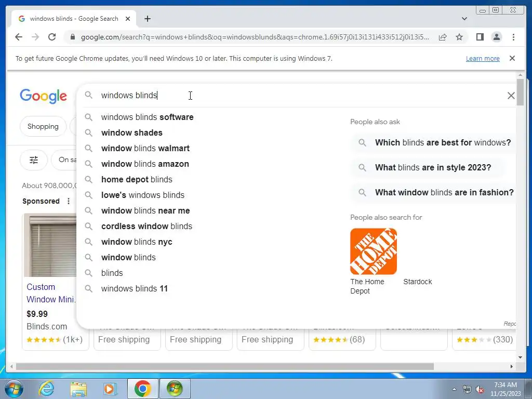
Task: Click the page scroll down arrow
Action: tap(521, 357)
